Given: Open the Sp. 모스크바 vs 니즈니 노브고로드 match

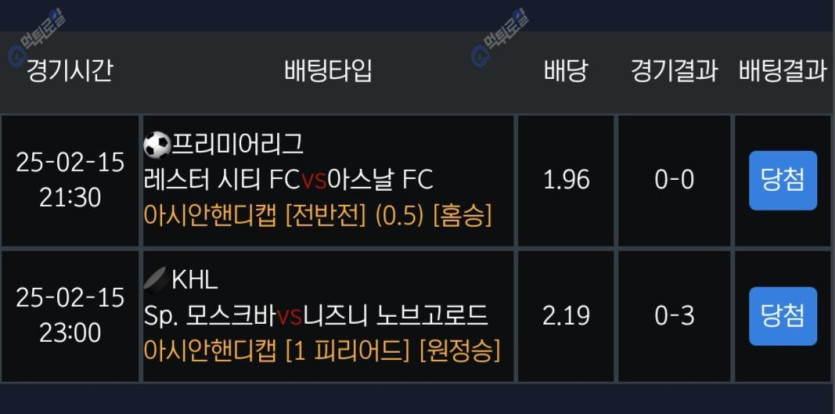Looking at the screenshot, I should pos(316,316).
